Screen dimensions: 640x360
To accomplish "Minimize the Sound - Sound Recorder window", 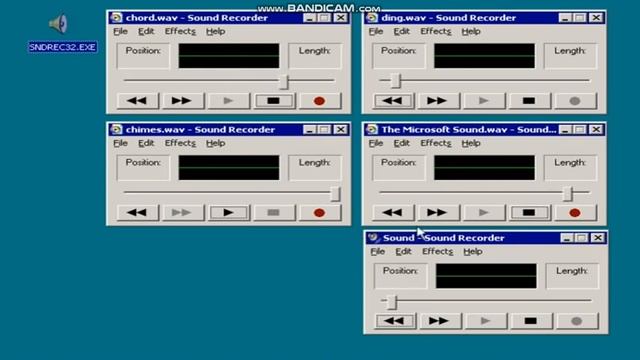I will [x=567, y=238].
